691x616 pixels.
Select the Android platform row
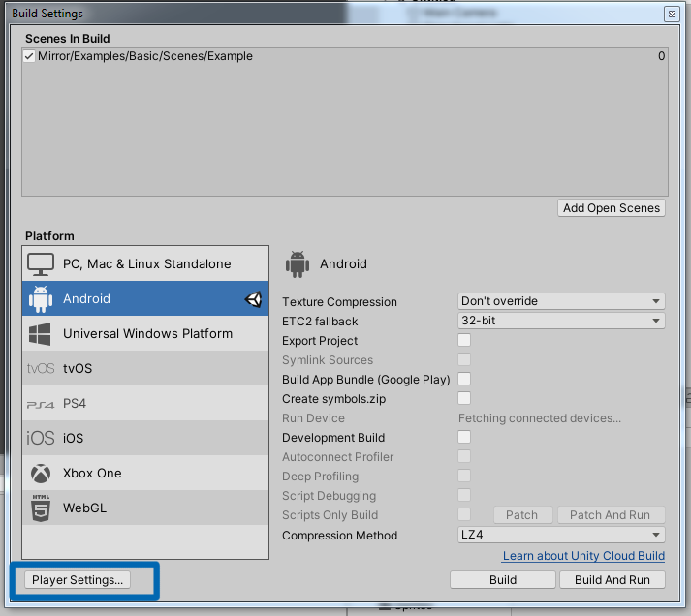click(x=145, y=299)
